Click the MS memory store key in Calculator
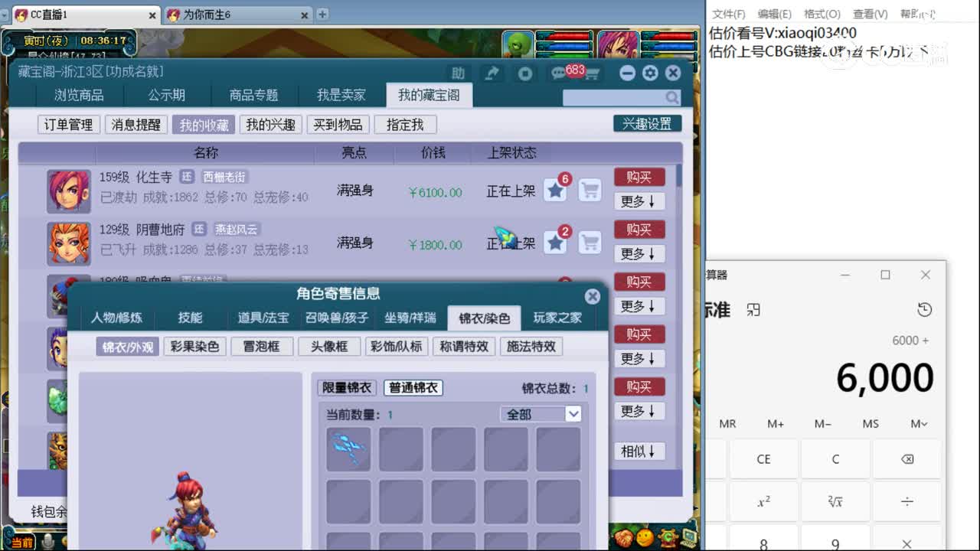This screenshot has width=980, height=551. point(871,424)
